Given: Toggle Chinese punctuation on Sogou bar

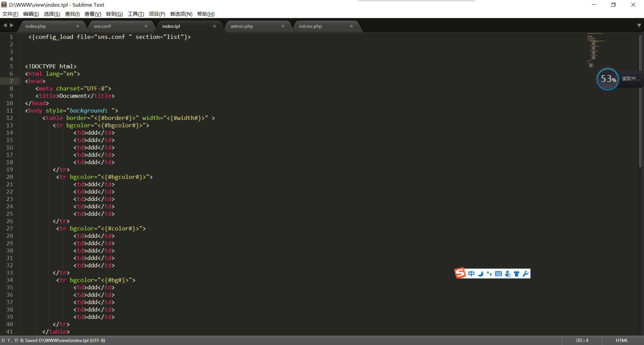Looking at the screenshot, I should click(489, 274).
